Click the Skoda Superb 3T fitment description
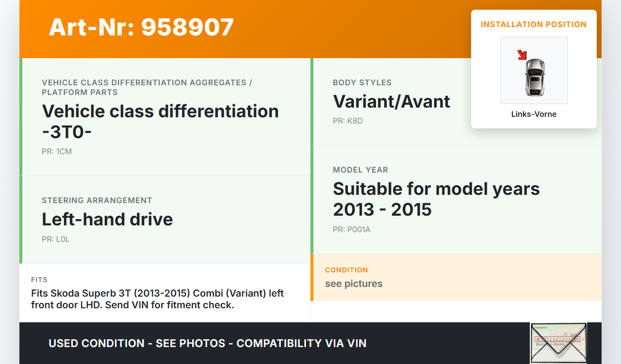 click(157, 299)
